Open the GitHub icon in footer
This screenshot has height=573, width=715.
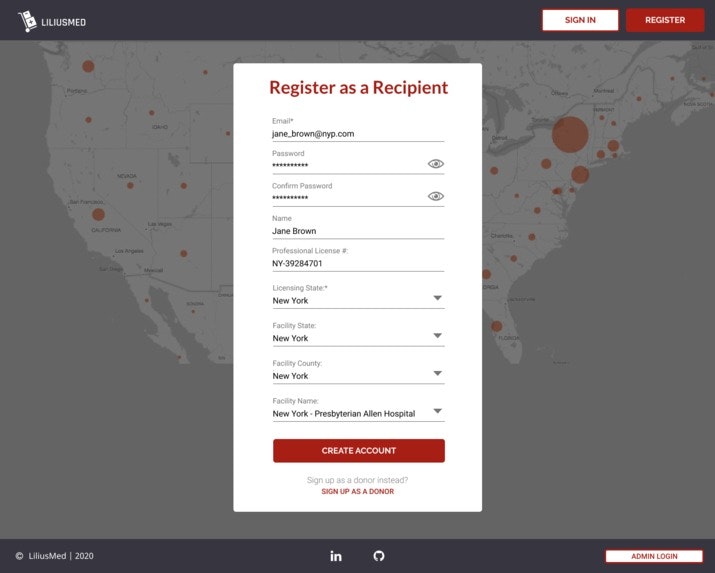coord(379,556)
